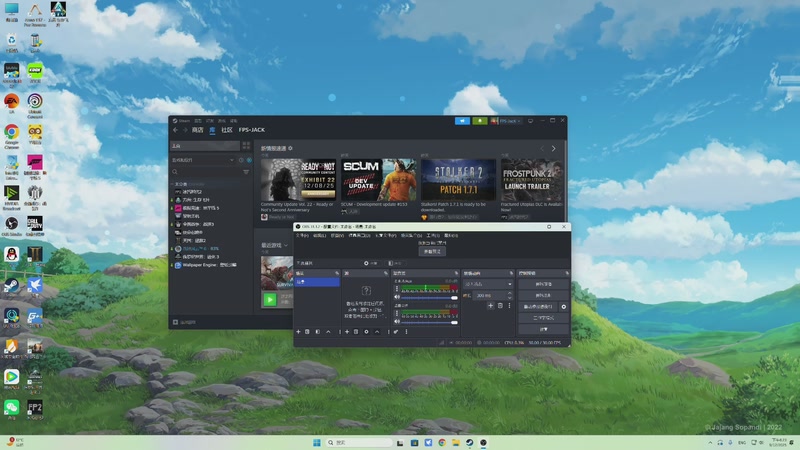Open scene filters icon in OBS Scenes dock
The width and height of the screenshot is (800, 450).
pos(317,332)
